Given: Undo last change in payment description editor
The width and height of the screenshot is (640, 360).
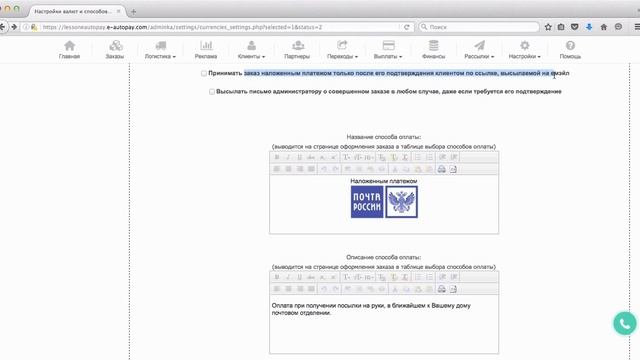Looking at the screenshot, I should (x=324, y=289).
